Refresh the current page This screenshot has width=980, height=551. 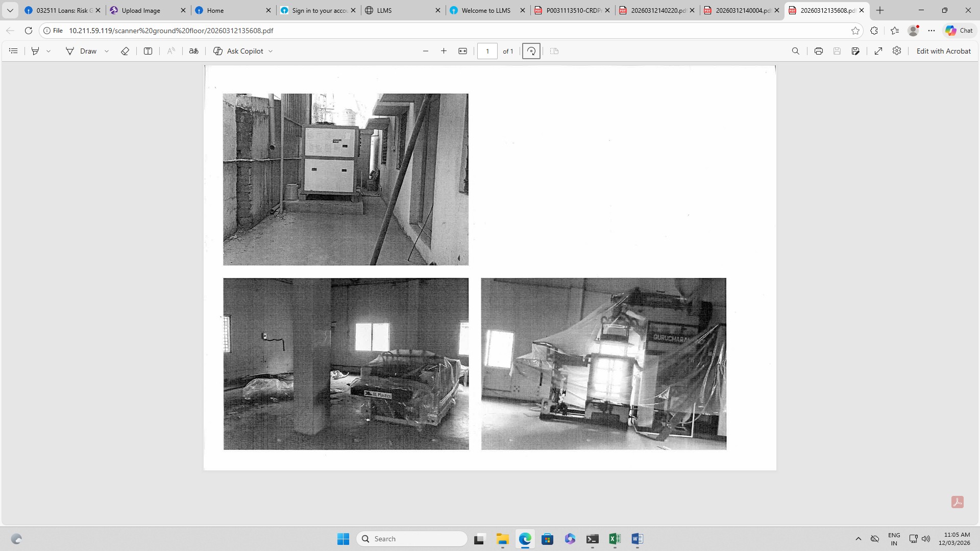coord(29,31)
